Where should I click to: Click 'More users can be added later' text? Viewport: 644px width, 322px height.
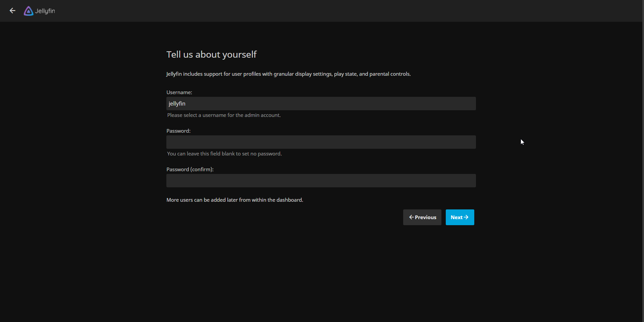tap(235, 200)
